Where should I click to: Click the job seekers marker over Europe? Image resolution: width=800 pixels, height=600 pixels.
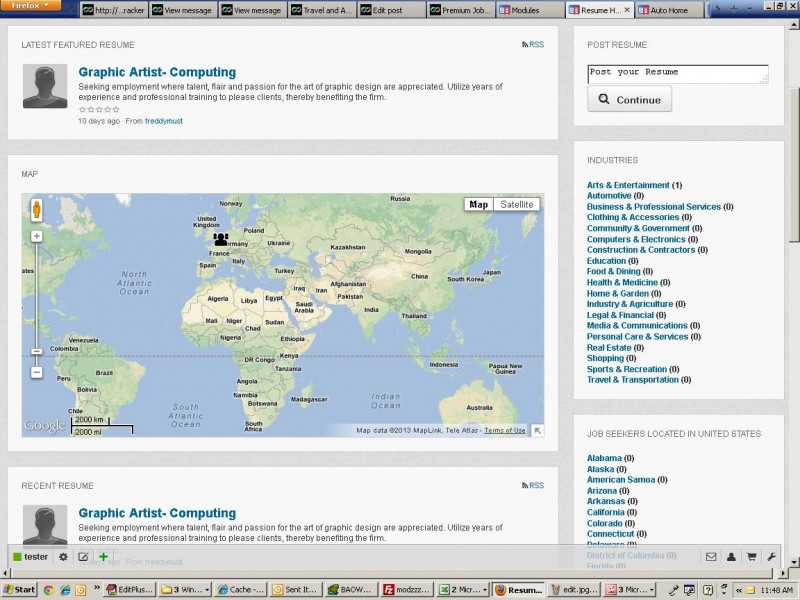tap(220, 239)
